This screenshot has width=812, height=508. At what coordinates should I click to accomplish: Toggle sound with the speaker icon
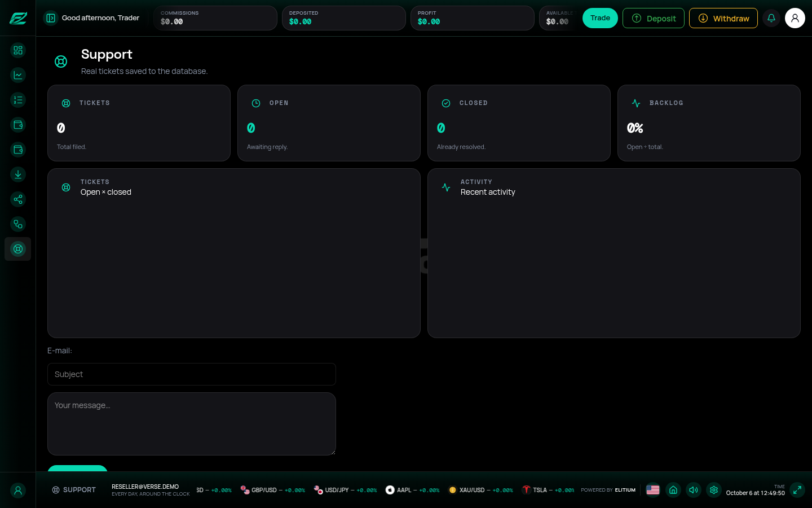tap(694, 490)
